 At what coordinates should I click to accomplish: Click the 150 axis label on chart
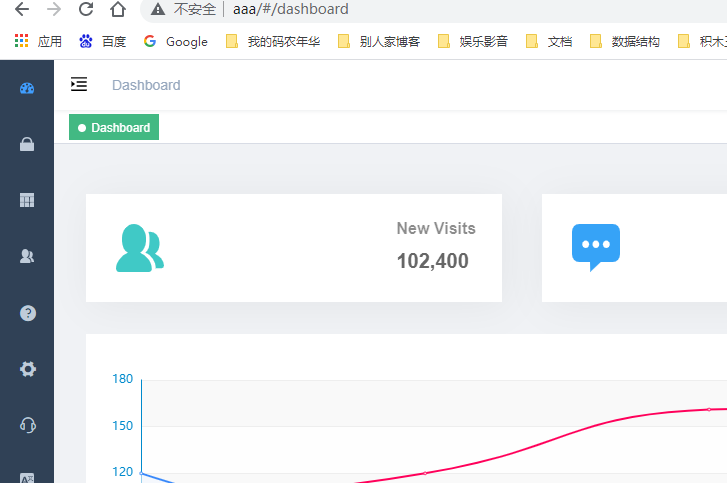tap(122, 426)
